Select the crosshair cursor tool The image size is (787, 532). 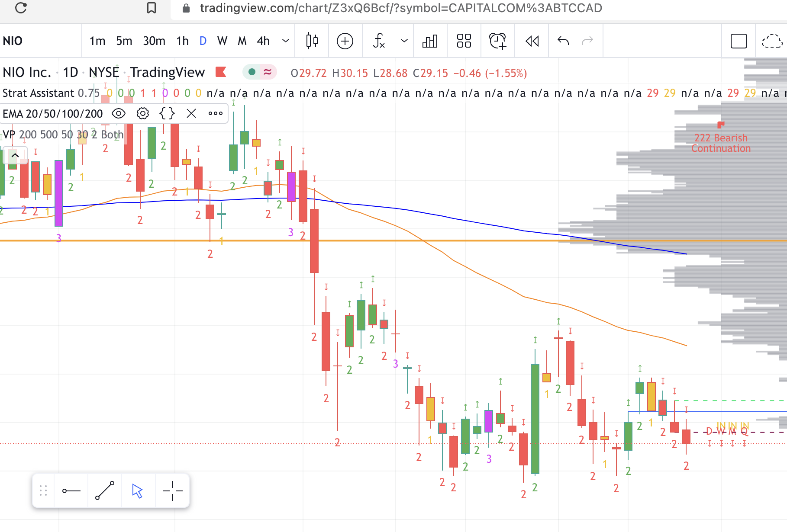click(x=172, y=490)
